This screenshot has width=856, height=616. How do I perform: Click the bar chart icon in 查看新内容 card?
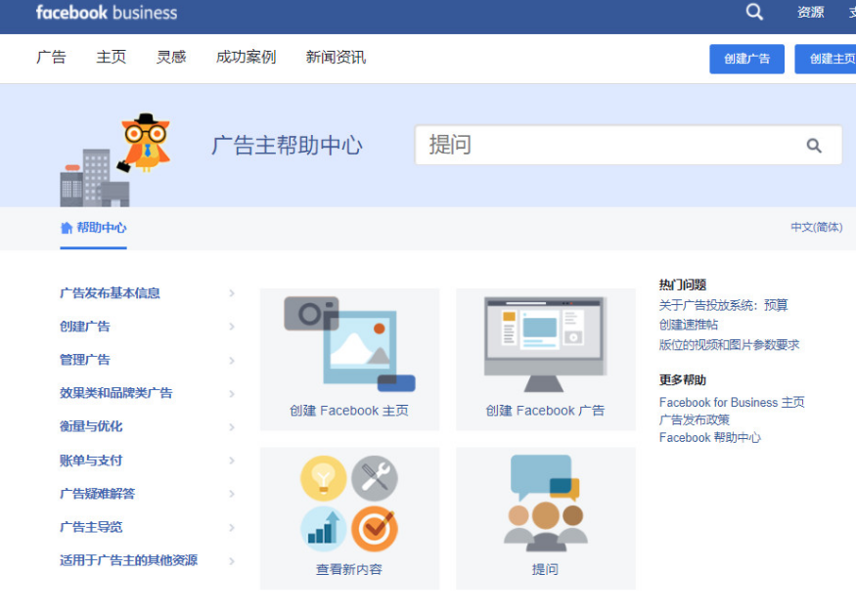coord(323,529)
